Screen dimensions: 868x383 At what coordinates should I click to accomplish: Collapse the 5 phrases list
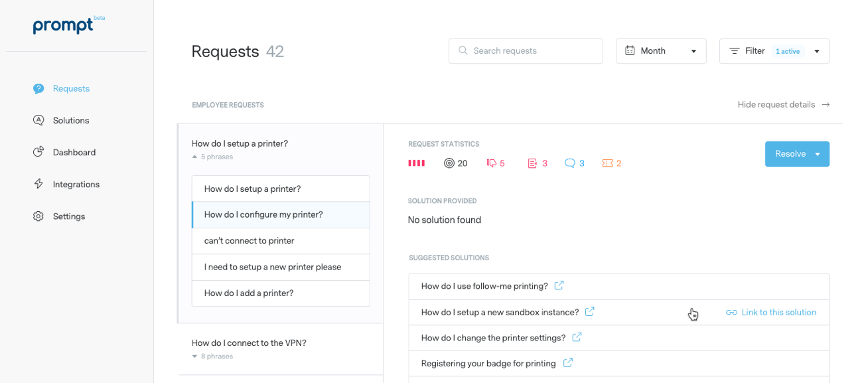click(x=212, y=157)
